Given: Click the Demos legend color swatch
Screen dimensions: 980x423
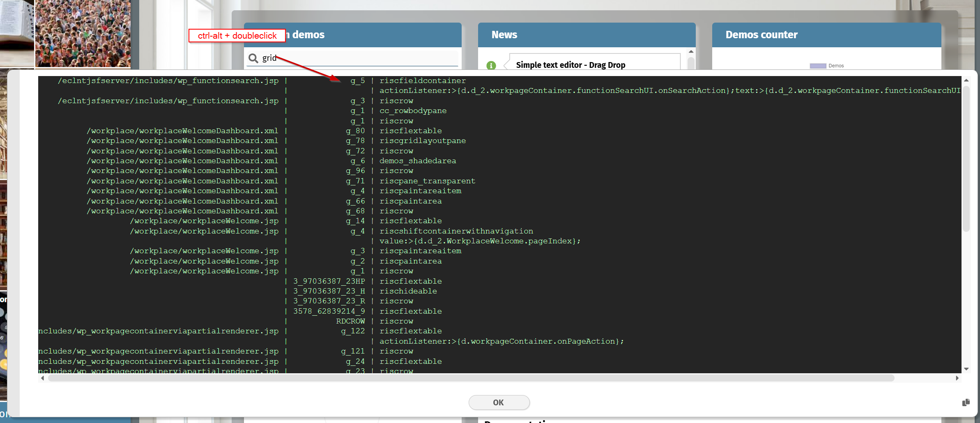Looking at the screenshot, I should point(817,66).
